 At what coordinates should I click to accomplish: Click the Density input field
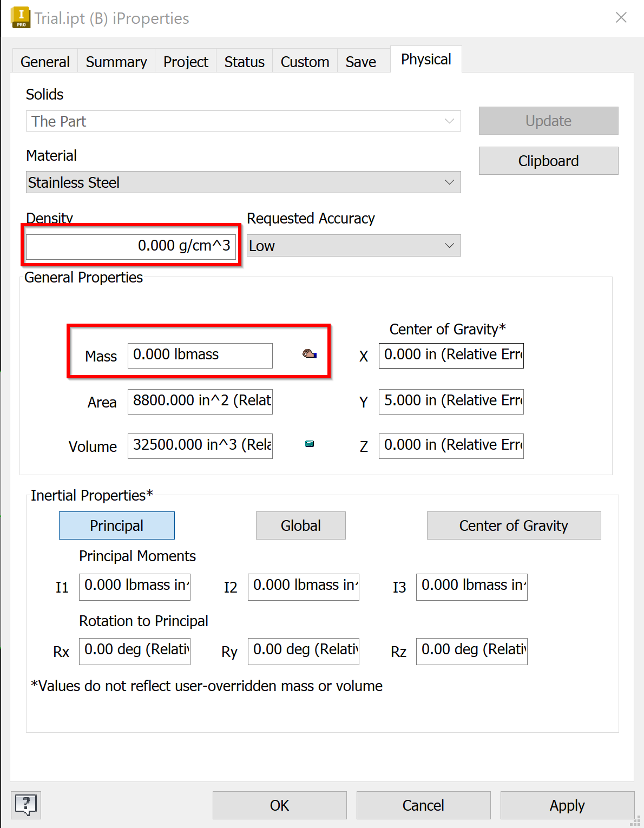pyautogui.click(x=131, y=246)
